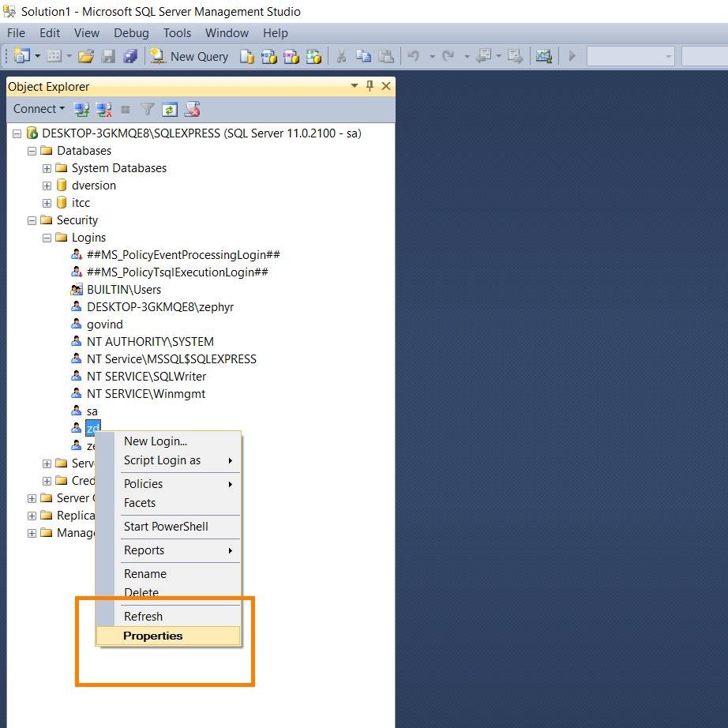Click the Database Engine Query icon
Screen dimensions: 728x728
(247, 56)
